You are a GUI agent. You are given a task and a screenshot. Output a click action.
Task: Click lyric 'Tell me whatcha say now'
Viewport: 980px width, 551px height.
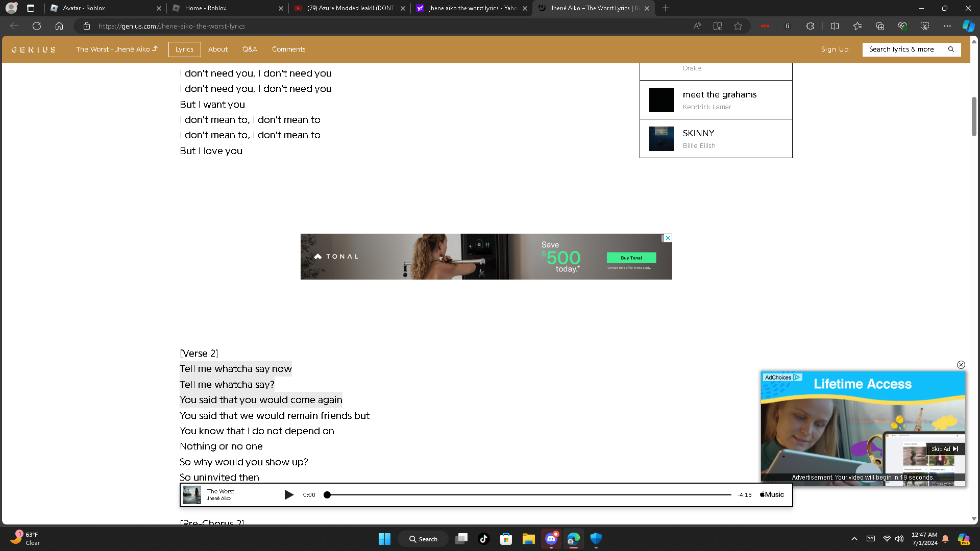[x=236, y=369]
